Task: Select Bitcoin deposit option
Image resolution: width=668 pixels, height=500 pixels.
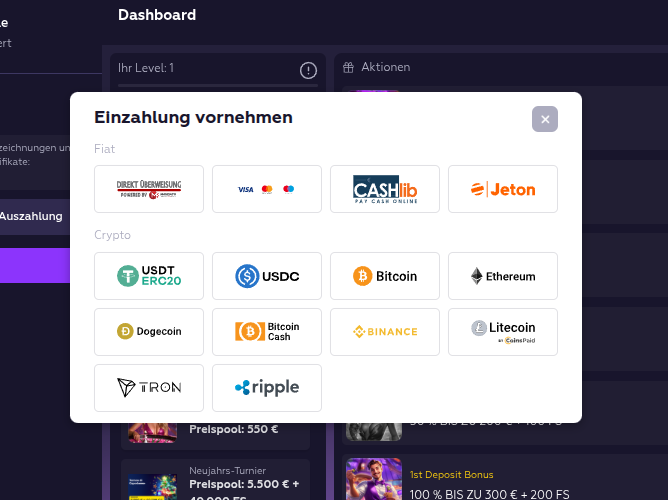Action: tap(385, 276)
